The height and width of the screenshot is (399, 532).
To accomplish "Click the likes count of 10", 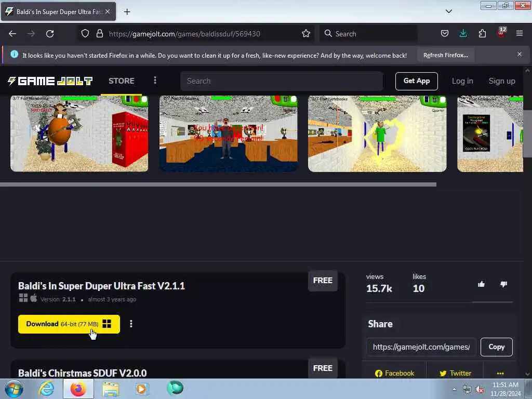I will coord(418,288).
